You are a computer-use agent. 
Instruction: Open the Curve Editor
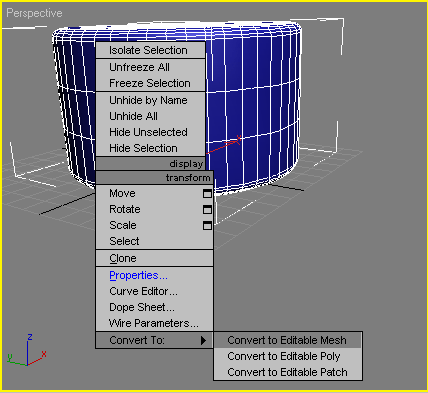pos(154,292)
